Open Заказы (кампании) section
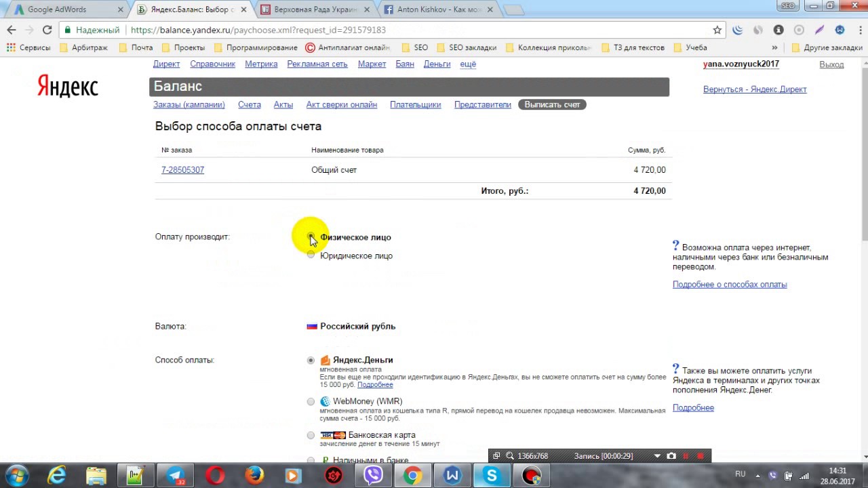 click(x=189, y=104)
